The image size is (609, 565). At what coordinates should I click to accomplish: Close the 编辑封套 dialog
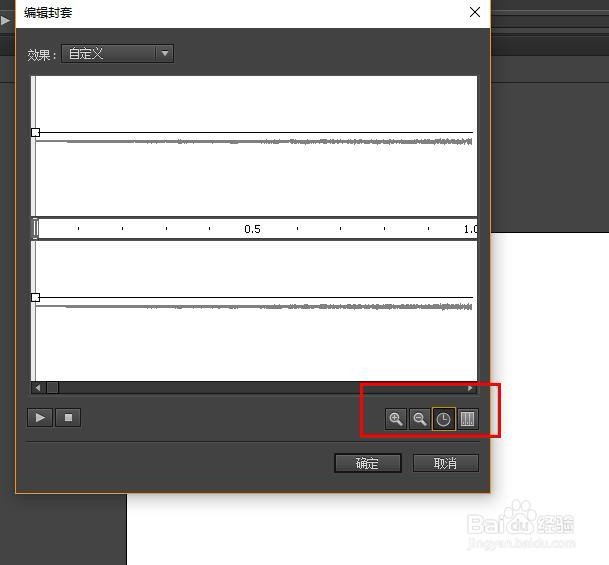pos(475,12)
